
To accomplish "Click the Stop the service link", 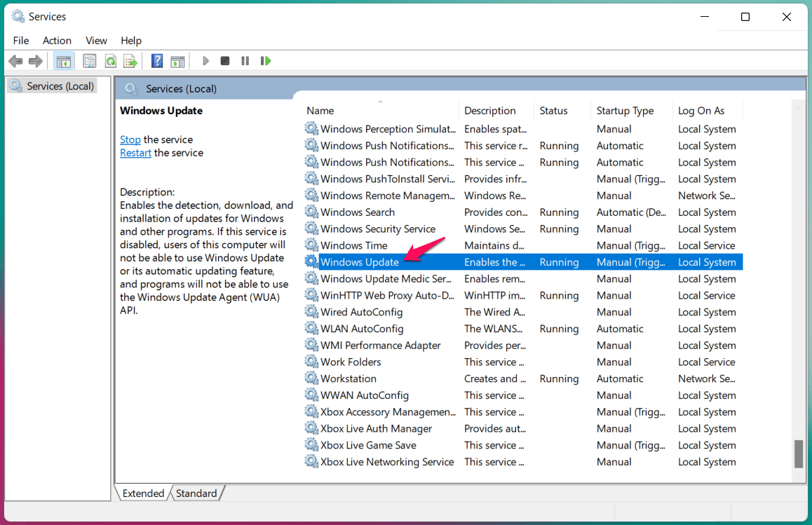I will point(130,139).
